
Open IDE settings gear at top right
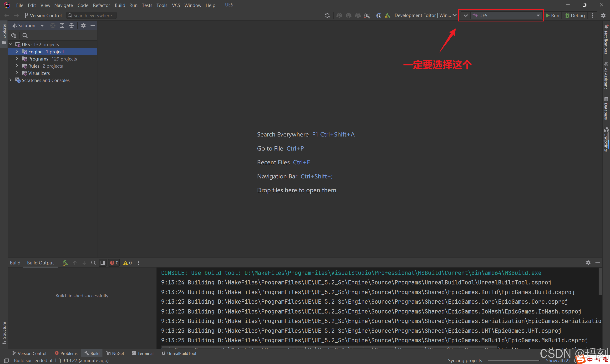click(603, 15)
